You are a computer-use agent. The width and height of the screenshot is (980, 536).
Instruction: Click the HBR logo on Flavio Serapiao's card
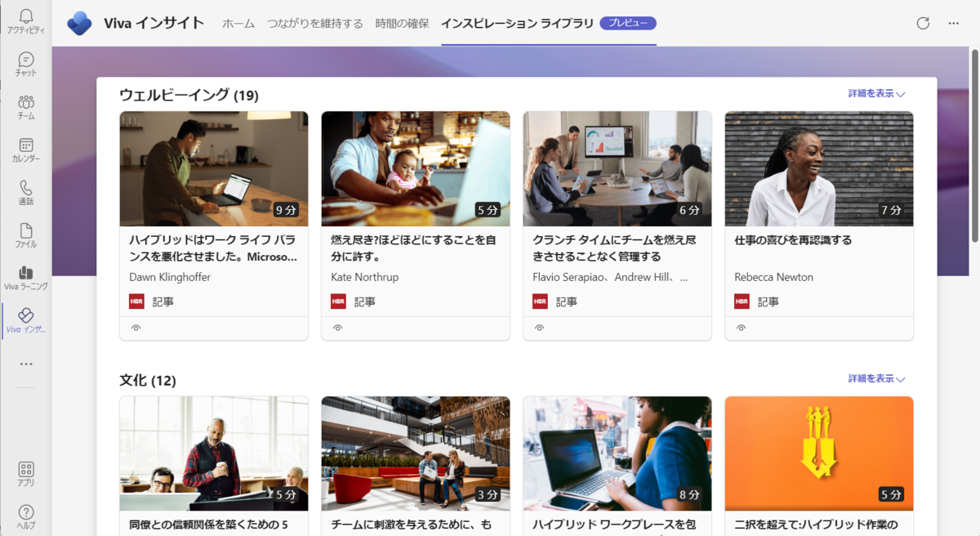[x=540, y=301]
